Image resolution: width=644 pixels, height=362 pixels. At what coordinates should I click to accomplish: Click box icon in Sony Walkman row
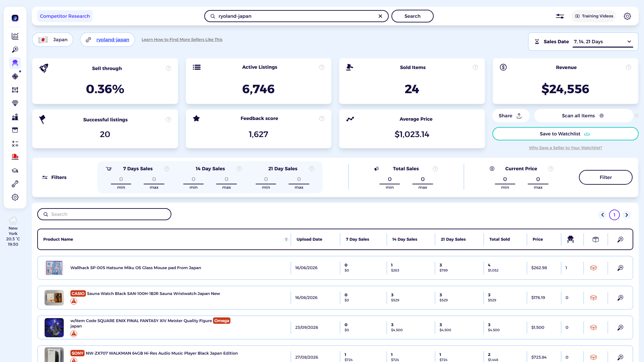tap(593, 357)
